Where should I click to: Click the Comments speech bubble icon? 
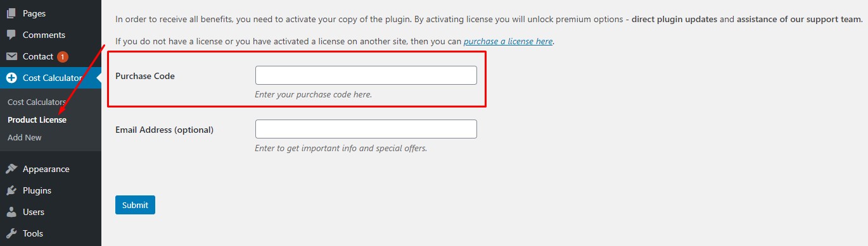(11, 35)
